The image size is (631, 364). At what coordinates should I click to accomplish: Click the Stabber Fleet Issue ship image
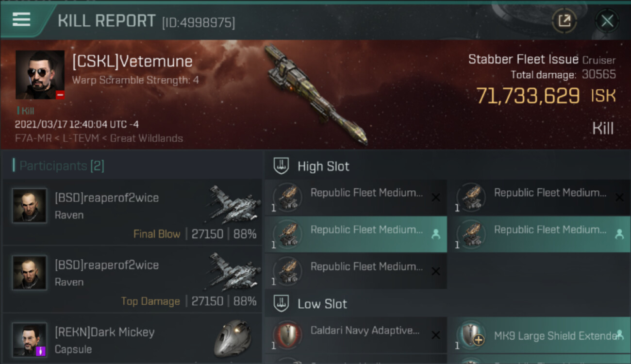coord(315,95)
